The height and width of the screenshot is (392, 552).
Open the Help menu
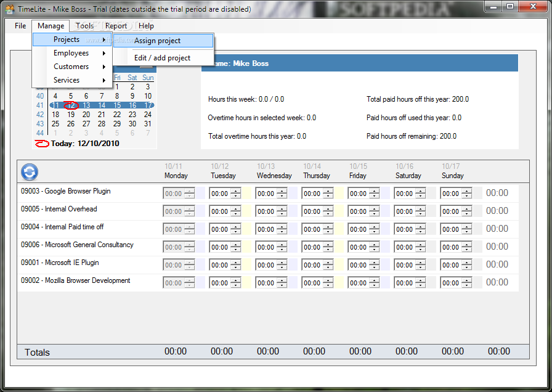(x=146, y=26)
